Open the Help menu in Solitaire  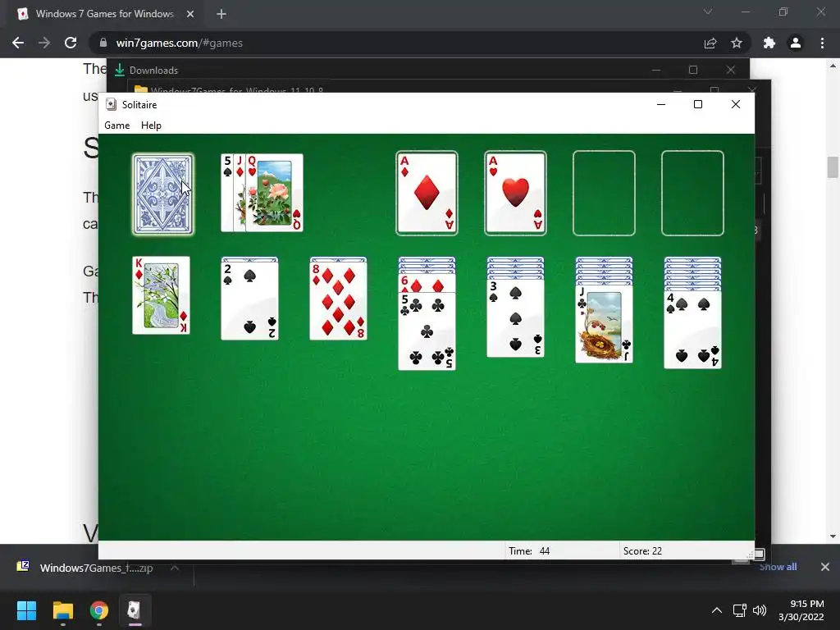click(x=151, y=126)
